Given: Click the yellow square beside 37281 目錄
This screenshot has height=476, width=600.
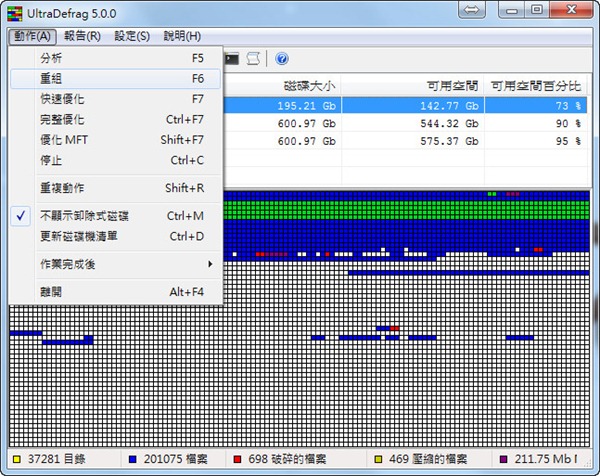Looking at the screenshot, I should tap(17, 459).
